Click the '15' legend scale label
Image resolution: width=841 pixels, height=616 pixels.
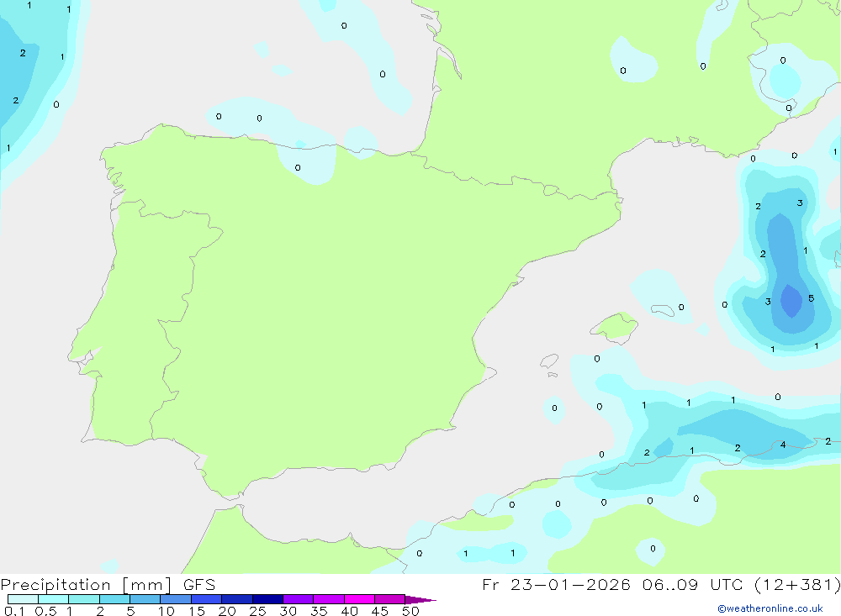(196, 611)
